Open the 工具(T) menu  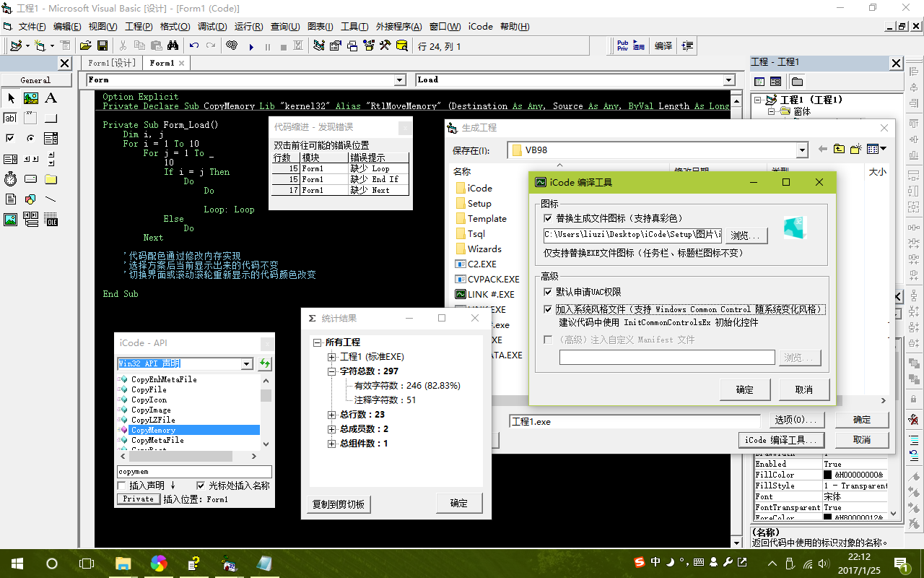point(354,27)
